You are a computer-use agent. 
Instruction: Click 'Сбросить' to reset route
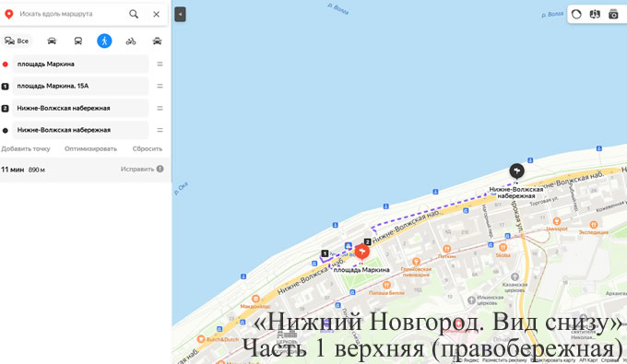click(x=148, y=148)
